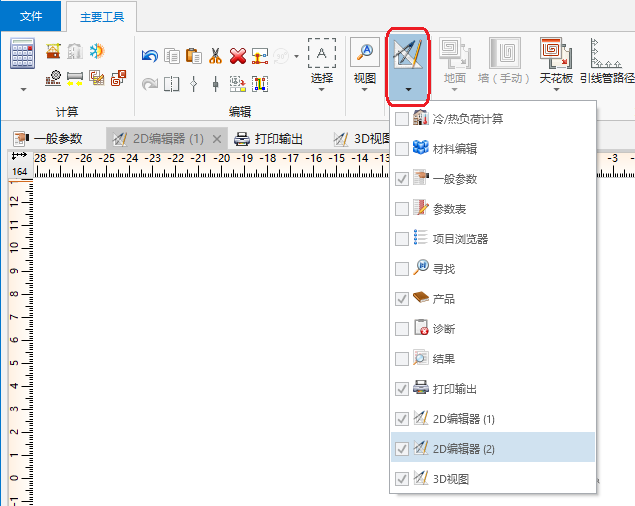The image size is (635, 506).
Task: Expand the dropdown under the calculator icon
Action: coord(23,89)
